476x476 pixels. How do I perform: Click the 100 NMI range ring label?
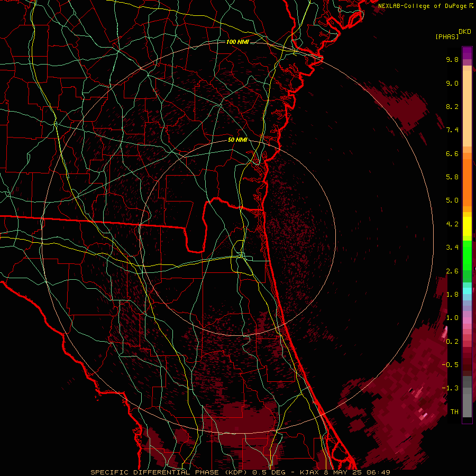coord(237,42)
